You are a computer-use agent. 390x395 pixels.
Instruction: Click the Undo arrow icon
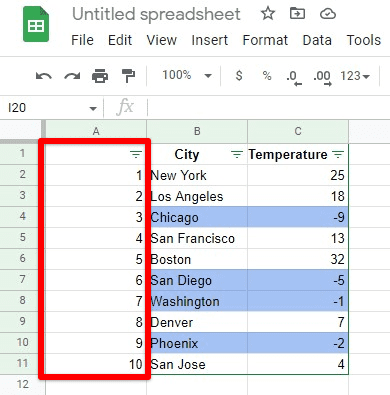(44, 76)
